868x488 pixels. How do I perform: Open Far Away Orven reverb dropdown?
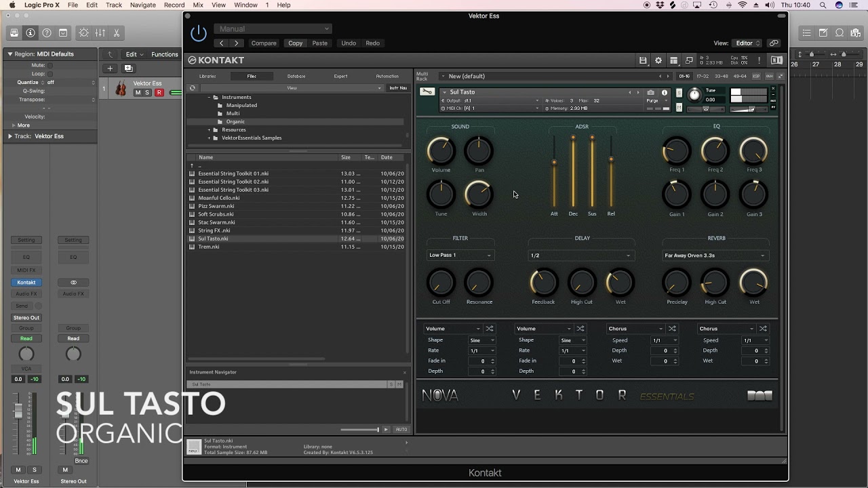click(715, 256)
